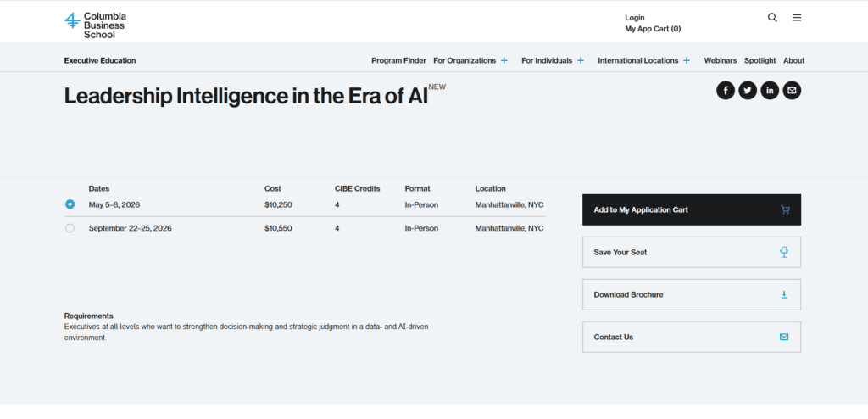The height and width of the screenshot is (419, 868).
Task: Expand the International Locations plus menu
Action: click(x=687, y=60)
